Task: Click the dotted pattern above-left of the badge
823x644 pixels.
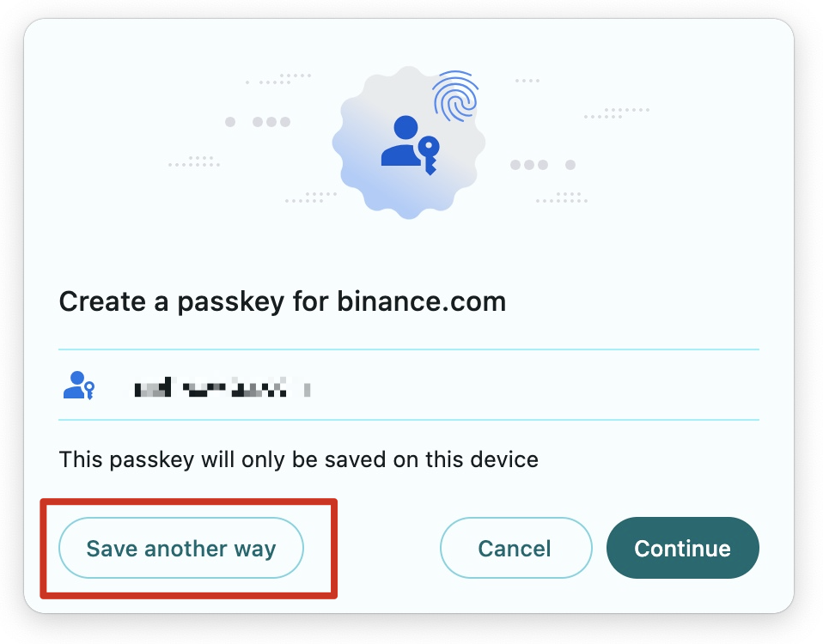Action: 279,79
